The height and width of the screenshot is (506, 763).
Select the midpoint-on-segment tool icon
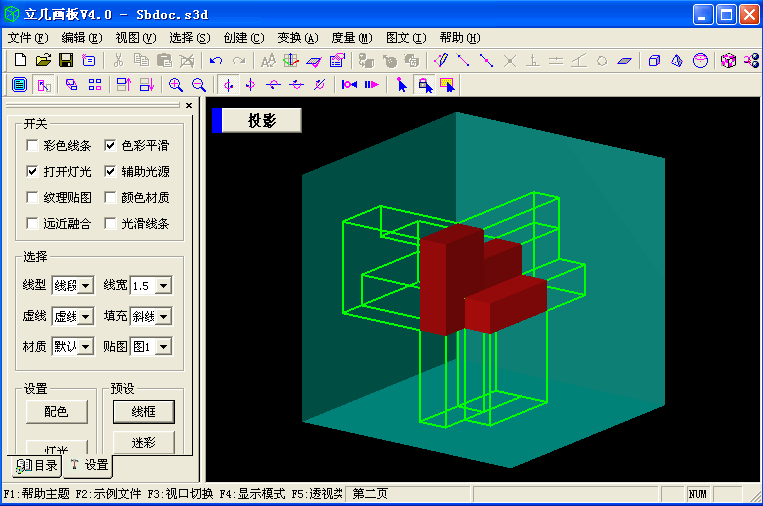coord(486,60)
